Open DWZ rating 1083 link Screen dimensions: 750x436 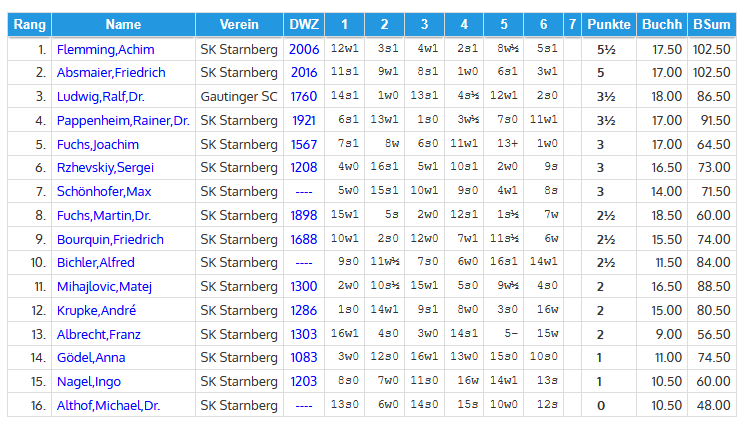(x=303, y=358)
